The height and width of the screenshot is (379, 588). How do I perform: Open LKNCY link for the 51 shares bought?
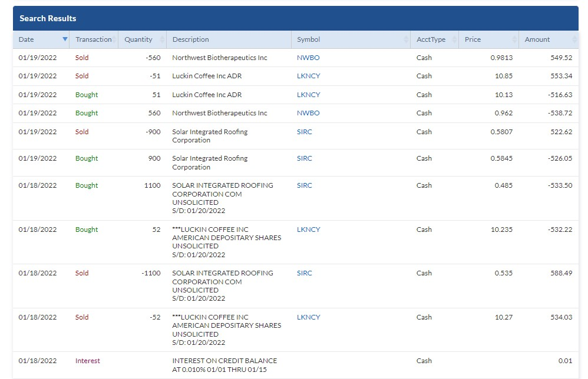coord(308,95)
